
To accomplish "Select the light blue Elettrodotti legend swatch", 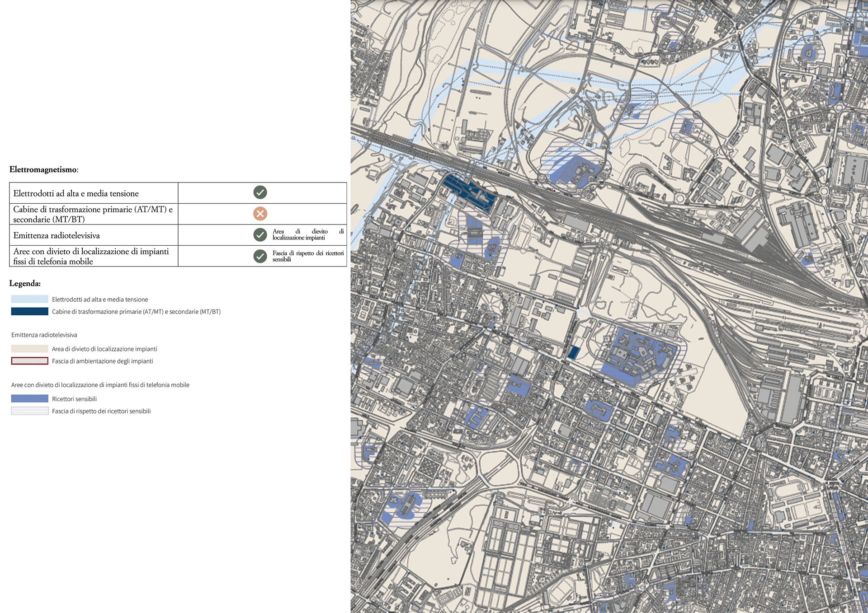I will (x=30, y=299).
